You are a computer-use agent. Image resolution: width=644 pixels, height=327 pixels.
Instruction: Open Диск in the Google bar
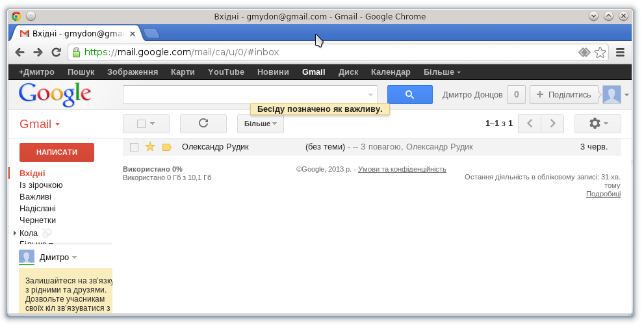[348, 72]
